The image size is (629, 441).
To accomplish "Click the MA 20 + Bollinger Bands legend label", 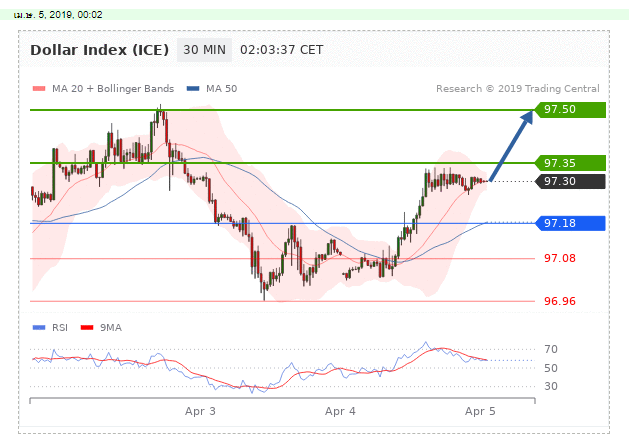I will [x=113, y=89].
